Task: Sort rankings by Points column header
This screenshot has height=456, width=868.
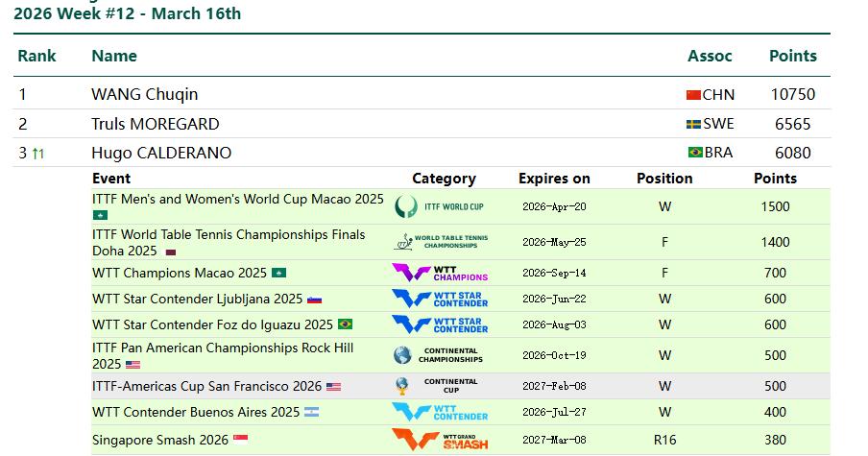Action: pos(792,56)
